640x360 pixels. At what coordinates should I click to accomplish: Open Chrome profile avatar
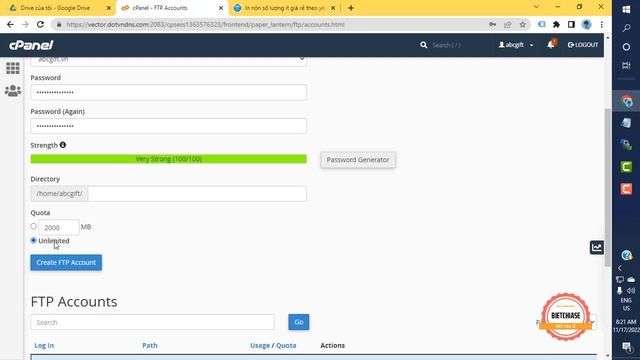587,24
